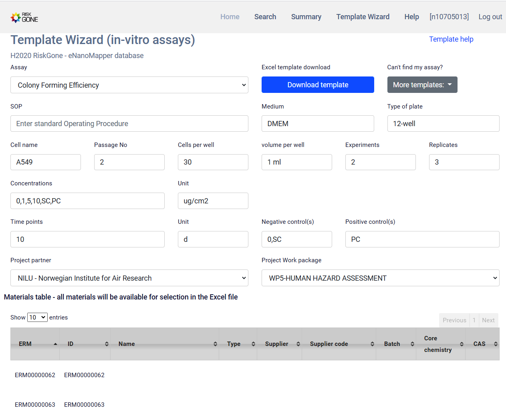
Task: Click the Download template button
Action: 317,85
